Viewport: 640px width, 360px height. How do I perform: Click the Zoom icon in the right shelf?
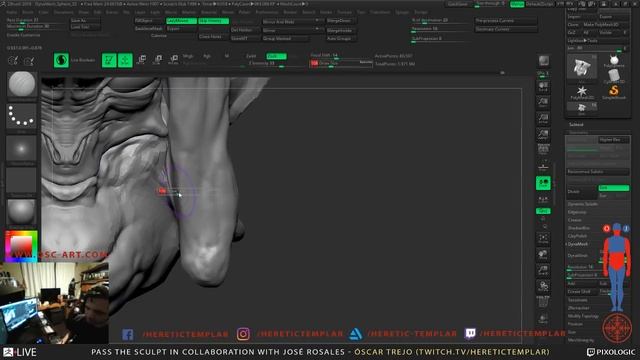point(543,102)
